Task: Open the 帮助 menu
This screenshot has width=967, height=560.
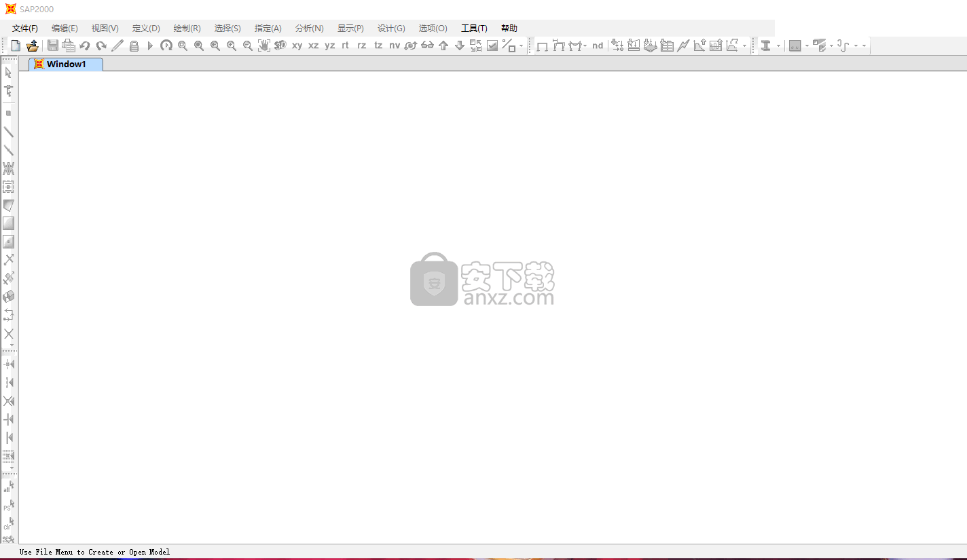Action: 509,28
